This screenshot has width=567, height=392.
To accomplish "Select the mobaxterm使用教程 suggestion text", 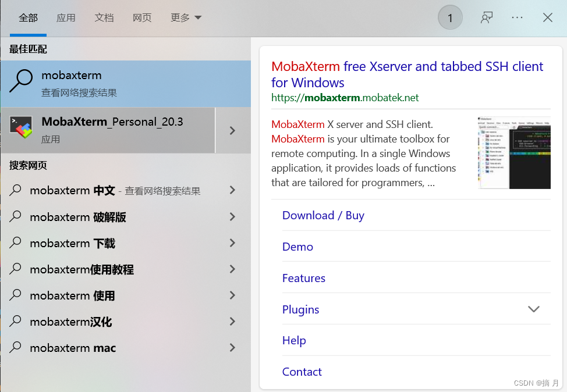I will click(81, 269).
